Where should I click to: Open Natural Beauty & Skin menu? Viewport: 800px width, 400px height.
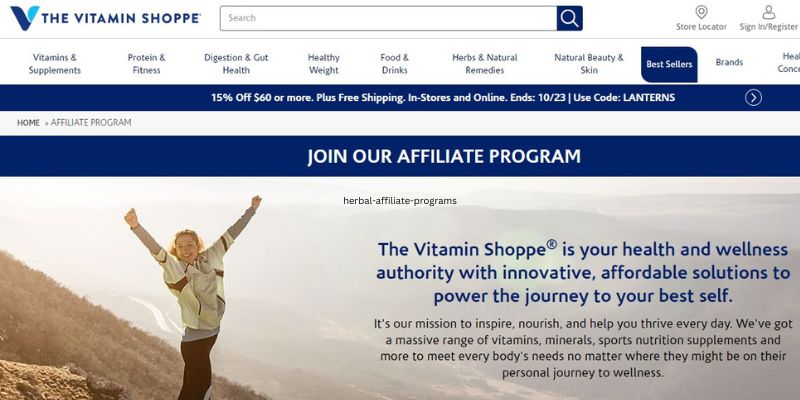pyautogui.click(x=589, y=64)
